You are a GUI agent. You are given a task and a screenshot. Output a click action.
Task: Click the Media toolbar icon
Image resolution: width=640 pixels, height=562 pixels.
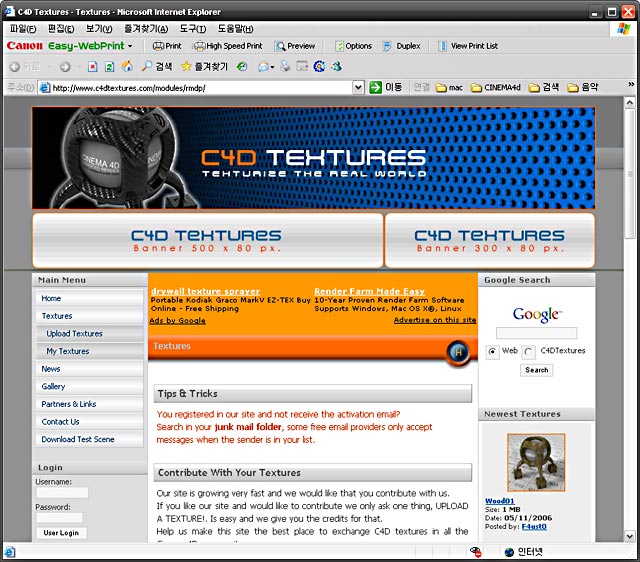tap(242, 67)
